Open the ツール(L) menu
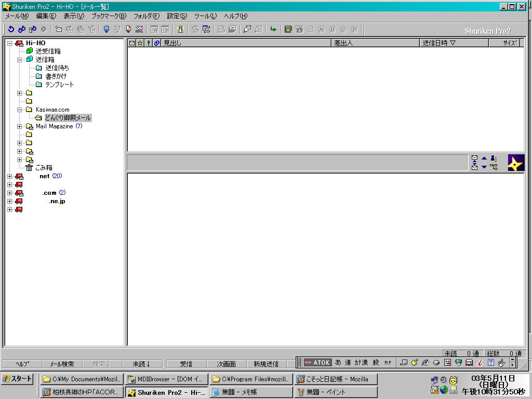Screen dimensions: 532x399 pos(205,16)
